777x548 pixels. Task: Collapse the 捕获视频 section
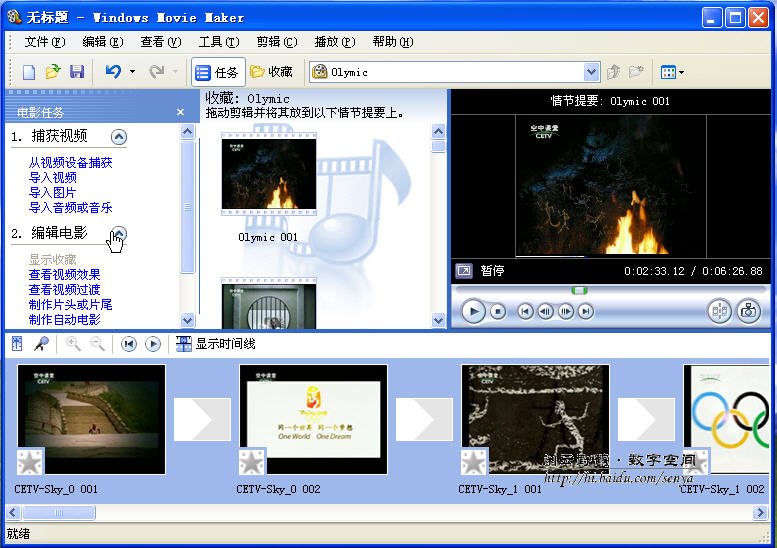tap(119, 137)
